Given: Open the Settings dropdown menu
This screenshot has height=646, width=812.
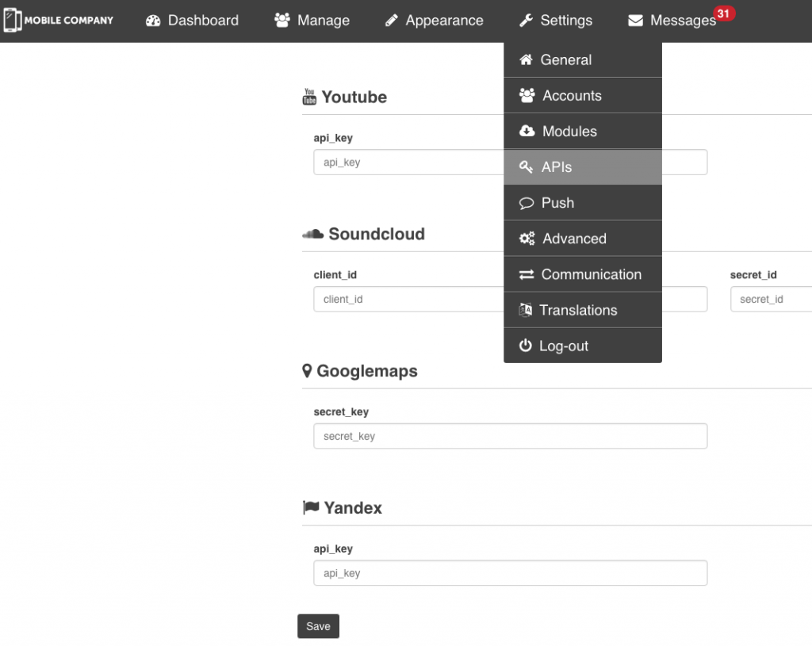Looking at the screenshot, I should click(556, 21).
